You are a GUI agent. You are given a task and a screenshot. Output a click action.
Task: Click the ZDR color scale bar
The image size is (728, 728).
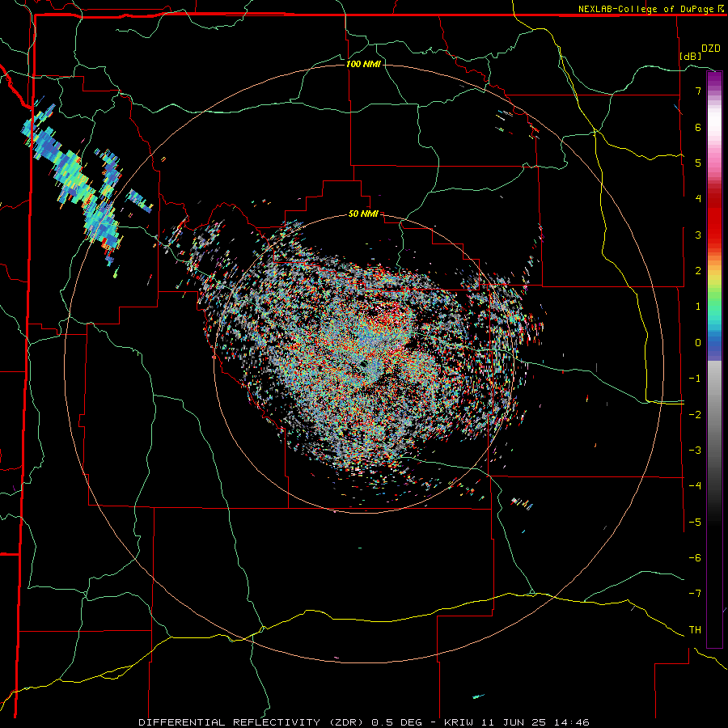coord(714,359)
